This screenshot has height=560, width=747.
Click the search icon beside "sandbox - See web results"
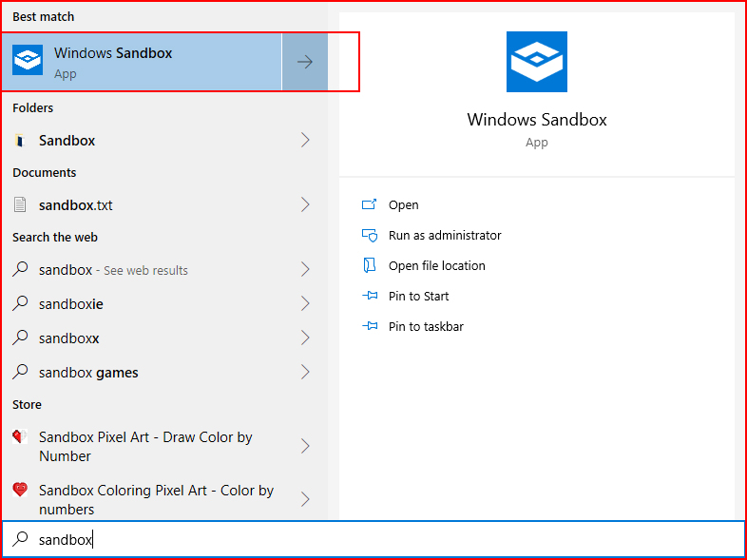coord(20,270)
